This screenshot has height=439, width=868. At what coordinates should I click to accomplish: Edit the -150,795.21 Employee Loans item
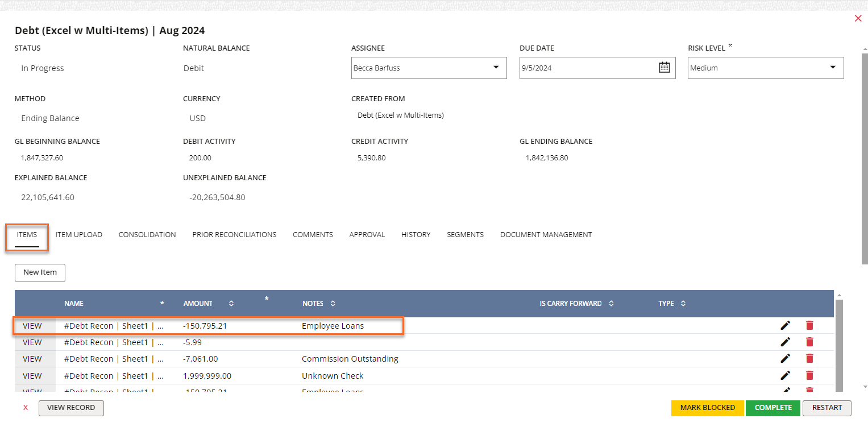click(x=785, y=325)
